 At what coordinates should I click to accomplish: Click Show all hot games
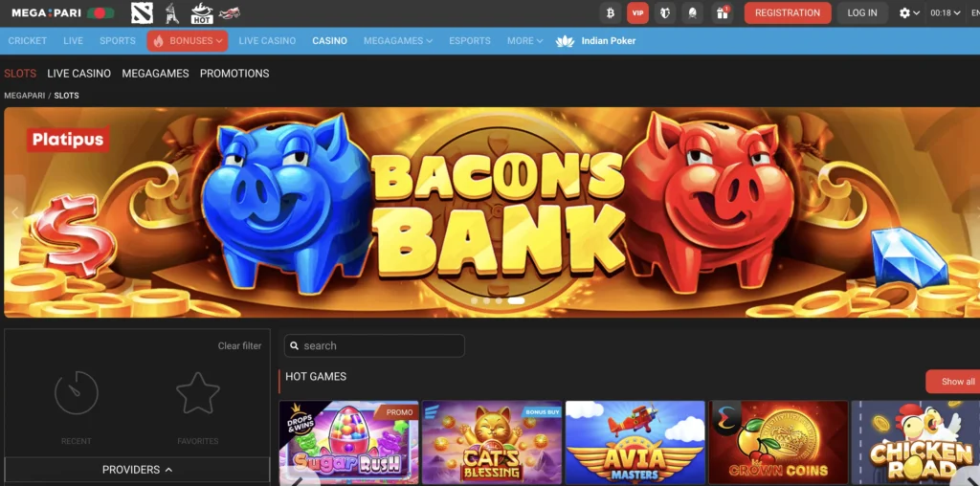(x=953, y=382)
